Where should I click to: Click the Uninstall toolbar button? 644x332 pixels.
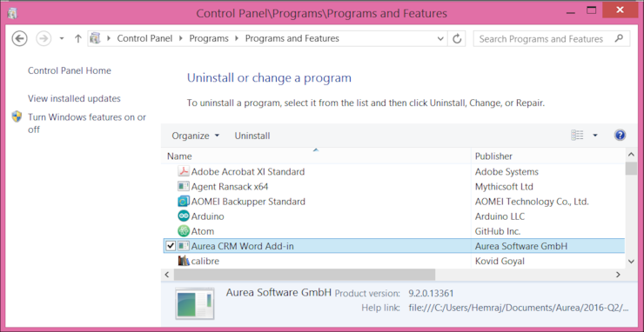[x=252, y=136]
